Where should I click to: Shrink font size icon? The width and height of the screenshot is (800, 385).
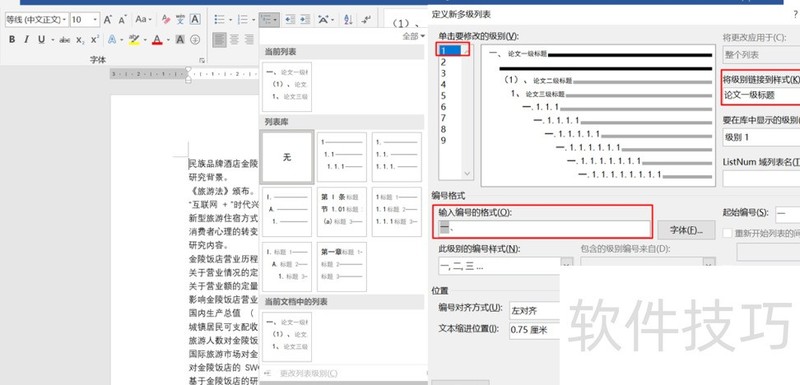coord(122,19)
